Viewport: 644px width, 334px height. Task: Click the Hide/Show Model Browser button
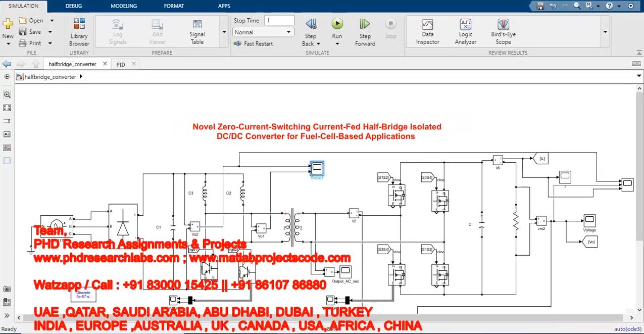7,77
